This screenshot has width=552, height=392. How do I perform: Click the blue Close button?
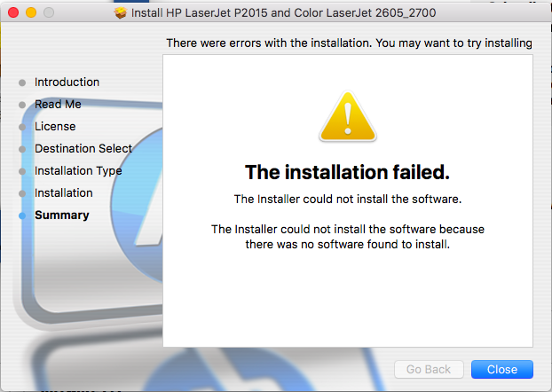[502, 369]
